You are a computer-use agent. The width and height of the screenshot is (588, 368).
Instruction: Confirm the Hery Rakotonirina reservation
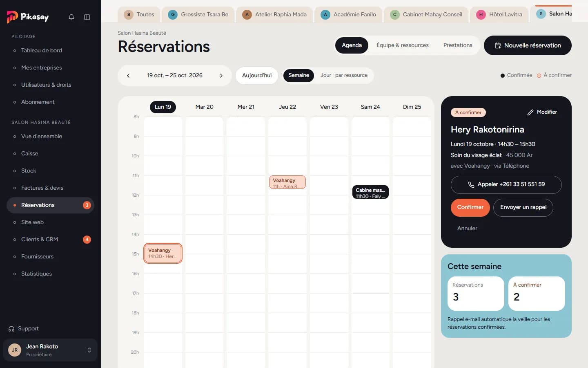[x=470, y=207]
